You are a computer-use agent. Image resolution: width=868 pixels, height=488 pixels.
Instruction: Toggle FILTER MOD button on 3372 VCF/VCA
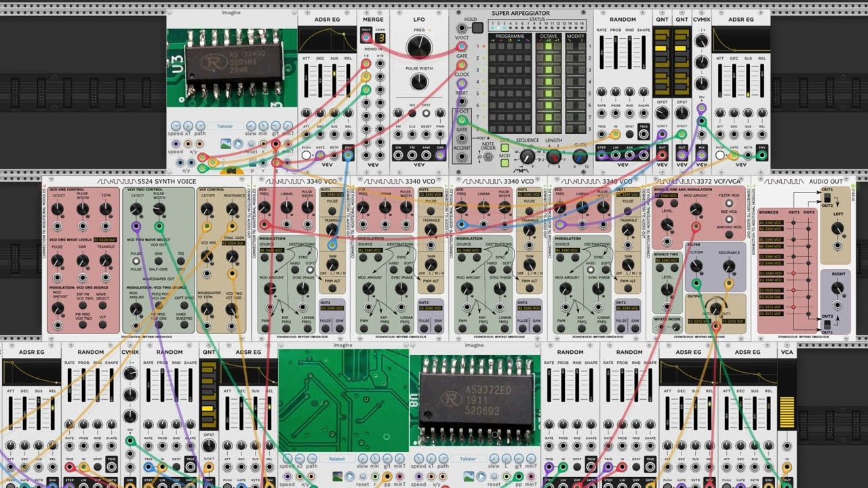728,203
